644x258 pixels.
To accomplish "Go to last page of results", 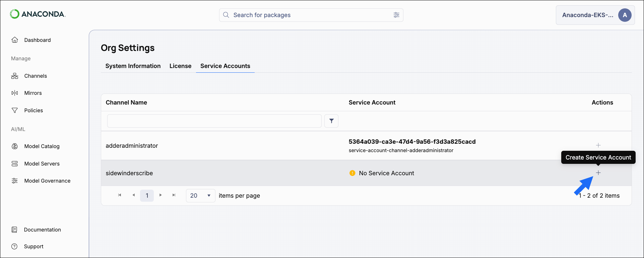I will (x=174, y=195).
